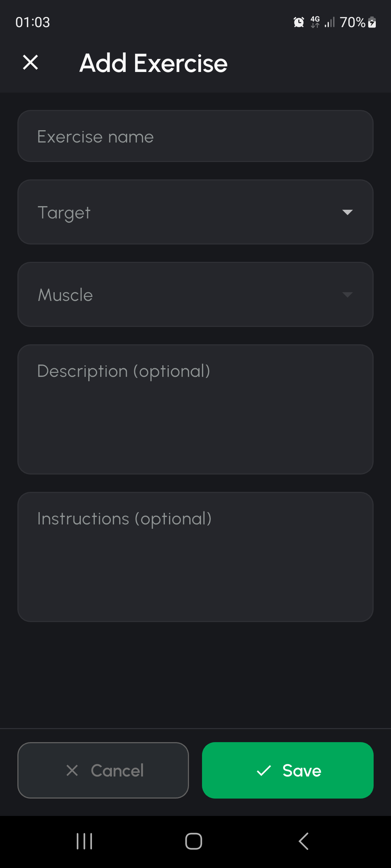Click the X icon on Cancel button
The height and width of the screenshot is (868, 391).
click(72, 770)
